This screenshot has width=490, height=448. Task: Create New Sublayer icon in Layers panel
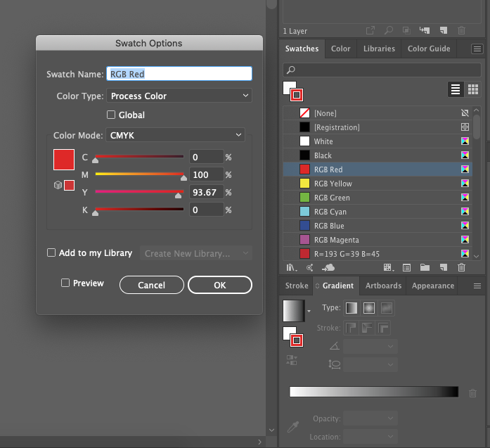tap(425, 30)
